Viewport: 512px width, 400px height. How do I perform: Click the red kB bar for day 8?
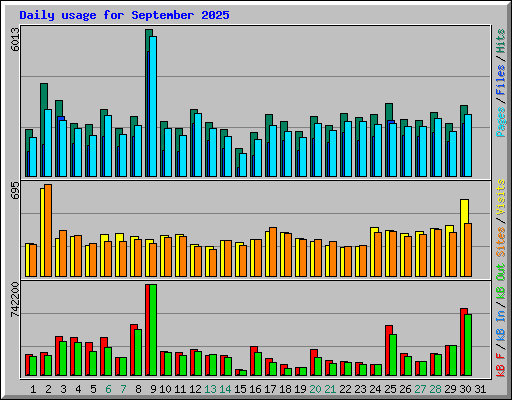(x=132, y=350)
